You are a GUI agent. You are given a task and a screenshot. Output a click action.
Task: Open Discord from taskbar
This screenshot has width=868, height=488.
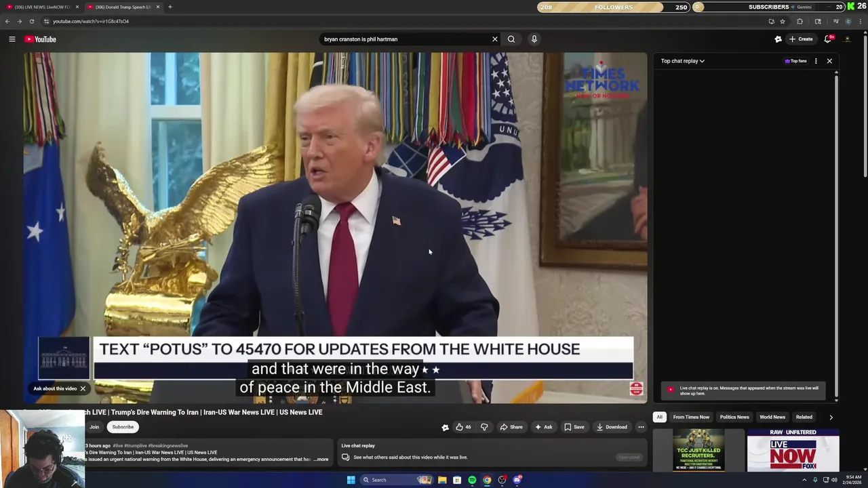[x=517, y=480]
